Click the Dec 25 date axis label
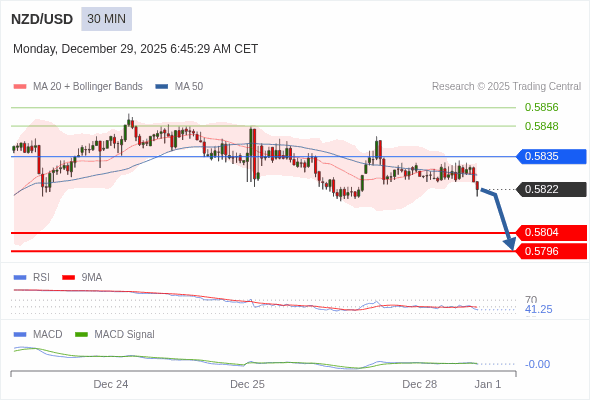Viewport: 590px width, 400px height. click(247, 384)
